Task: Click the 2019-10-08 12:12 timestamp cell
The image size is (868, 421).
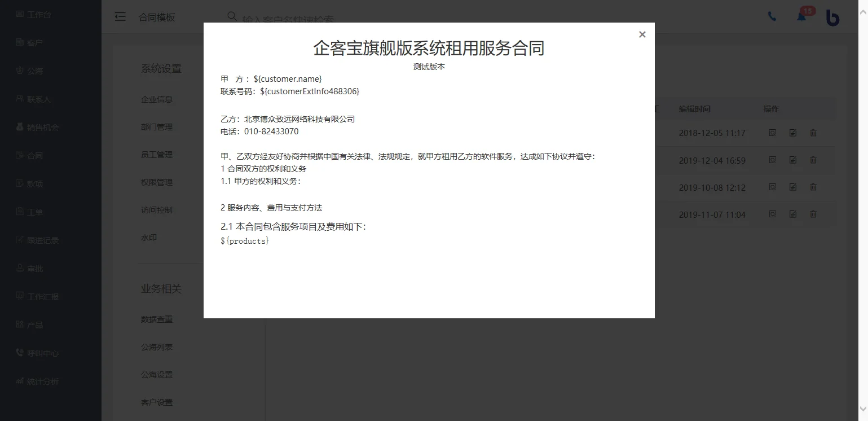Action: [712, 187]
